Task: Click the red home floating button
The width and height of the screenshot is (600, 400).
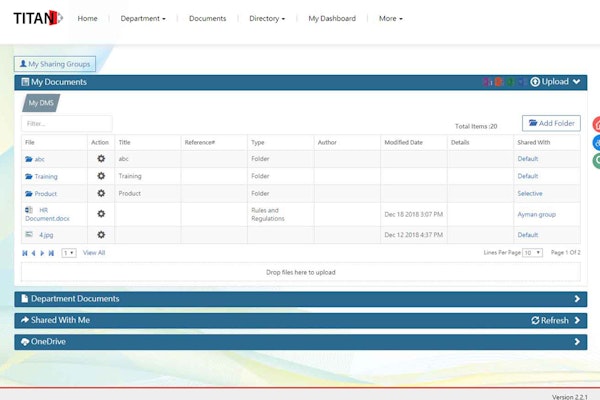Action: coord(596,125)
